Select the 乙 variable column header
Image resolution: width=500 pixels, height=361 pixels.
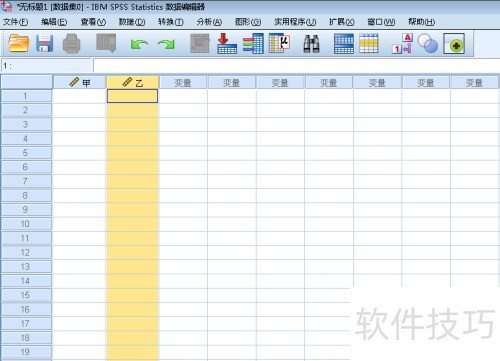[133, 82]
